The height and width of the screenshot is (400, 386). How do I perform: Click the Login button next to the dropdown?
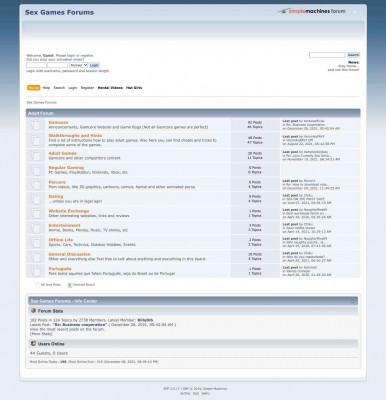(x=94, y=65)
